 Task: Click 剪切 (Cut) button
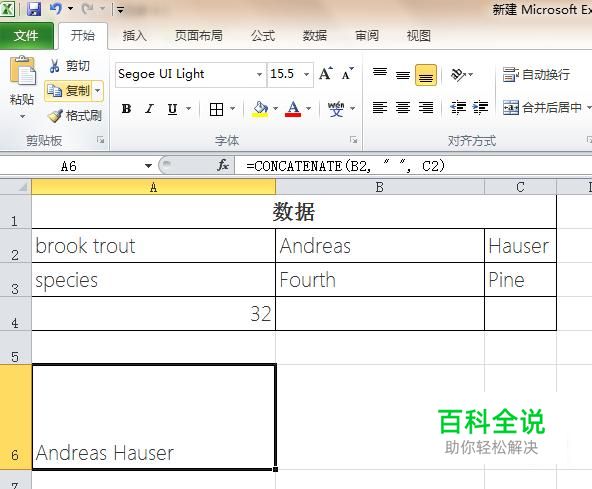(69, 66)
